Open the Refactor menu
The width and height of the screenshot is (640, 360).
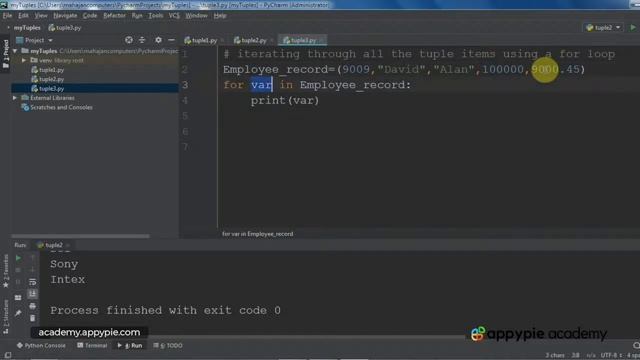(x=114, y=16)
